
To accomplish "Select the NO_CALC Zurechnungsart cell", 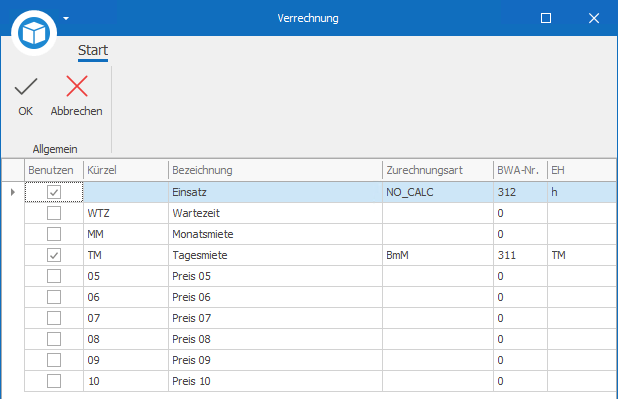I will click(437, 192).
